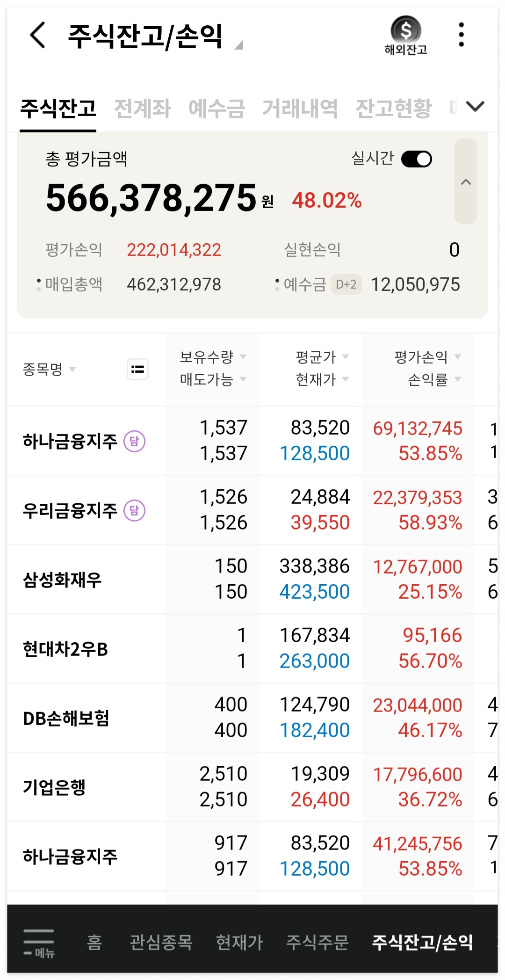Switch to the 예수금 tab
505x980 pixels.
click(216, 109)
